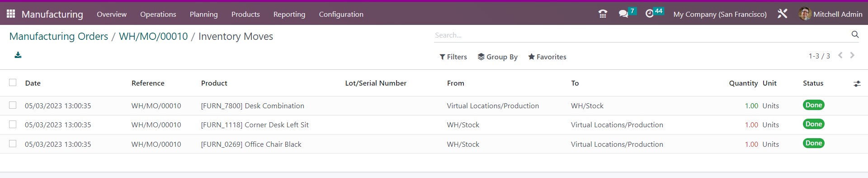Image resolution: width=868 pixels, height=178 pixels.
Task: Click Virtual Locations/Production To cell in Corner Desk row
Action: [x=617, y=125]
